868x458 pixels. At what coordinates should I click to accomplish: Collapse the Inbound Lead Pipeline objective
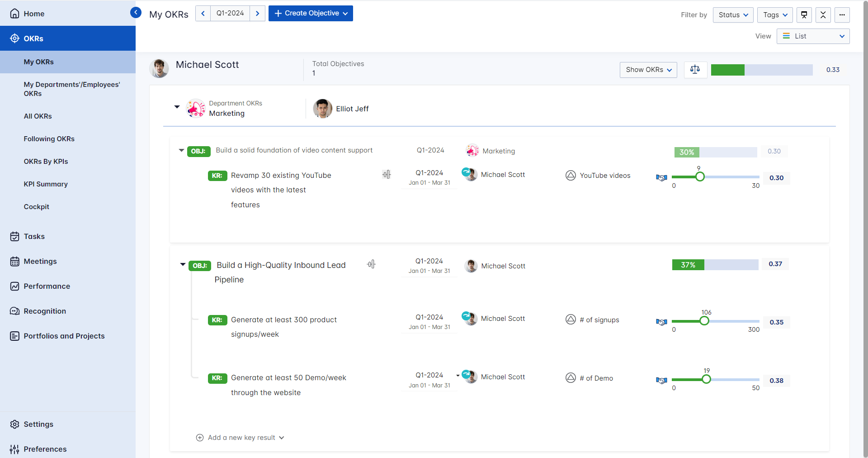(183, 264)
